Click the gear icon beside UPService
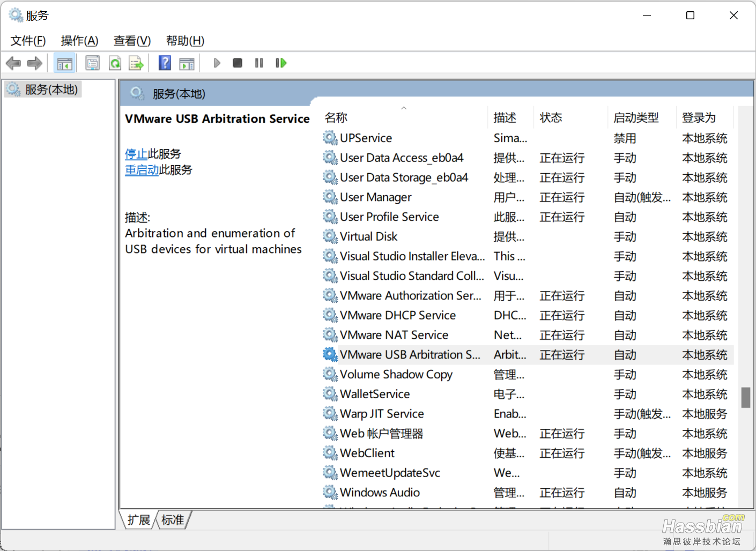 click(x=330, y=138)
